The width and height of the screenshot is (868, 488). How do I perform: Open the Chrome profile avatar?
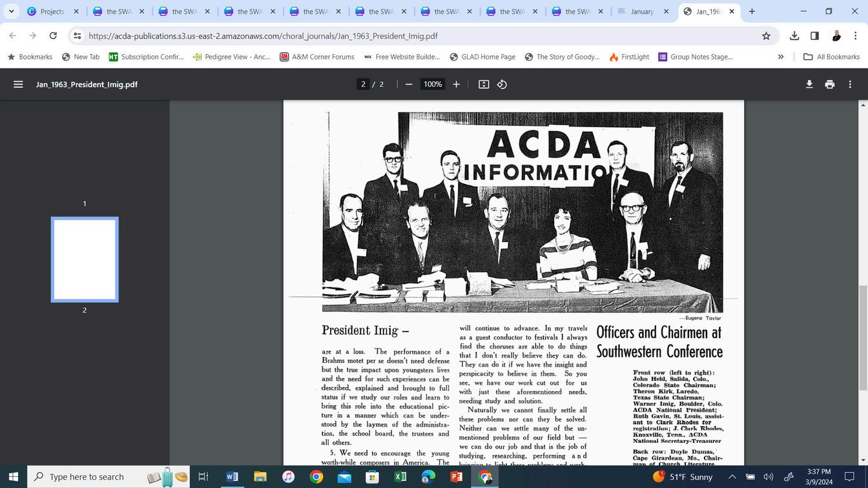pos(836,36)
